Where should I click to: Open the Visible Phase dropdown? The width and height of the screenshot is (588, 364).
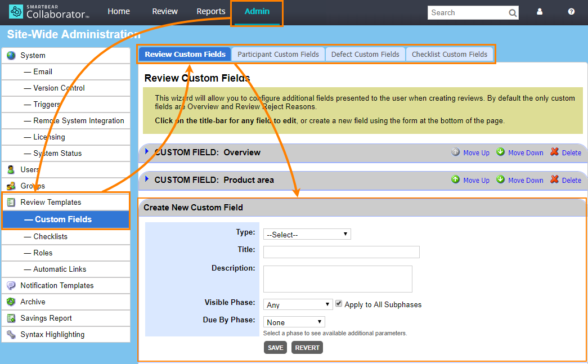click(298, 304)
